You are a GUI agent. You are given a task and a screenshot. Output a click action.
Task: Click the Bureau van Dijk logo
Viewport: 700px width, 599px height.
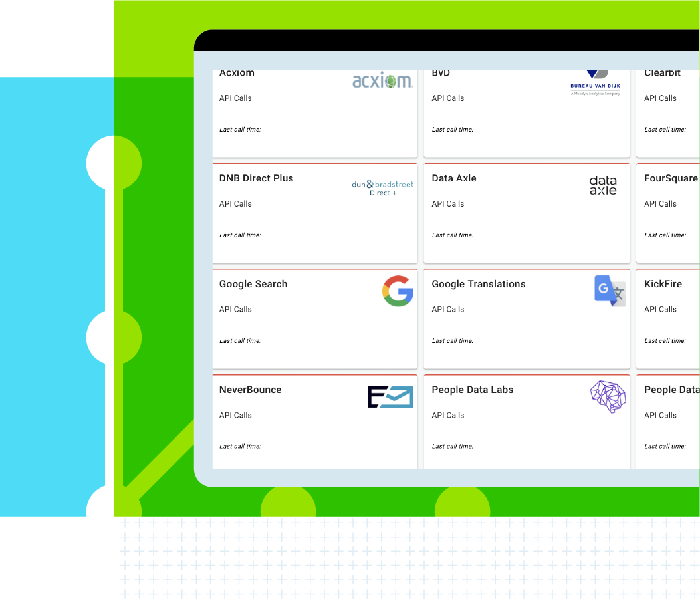tap(596, 83)
